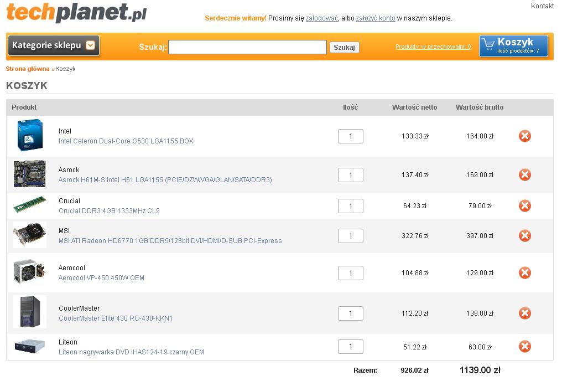
Task: Delete CoolerMaster Elite 430 case item
Action: coord(524,313)
